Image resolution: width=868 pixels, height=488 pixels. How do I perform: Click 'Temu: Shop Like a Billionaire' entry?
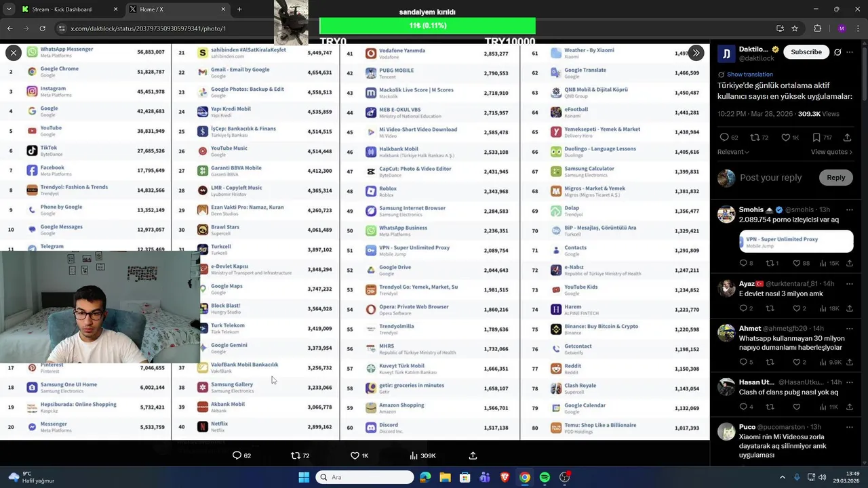pyautogui.click(x=600, y=428)
